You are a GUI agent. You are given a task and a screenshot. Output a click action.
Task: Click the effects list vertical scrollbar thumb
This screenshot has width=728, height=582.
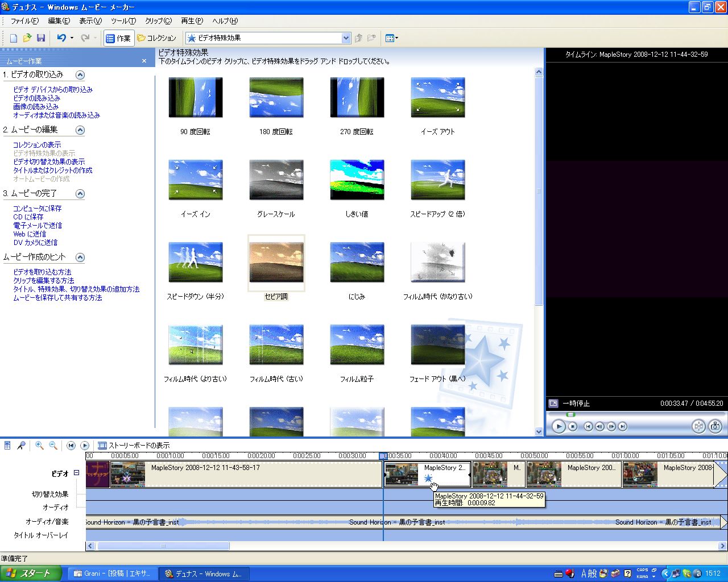click(x=539, y=190)
